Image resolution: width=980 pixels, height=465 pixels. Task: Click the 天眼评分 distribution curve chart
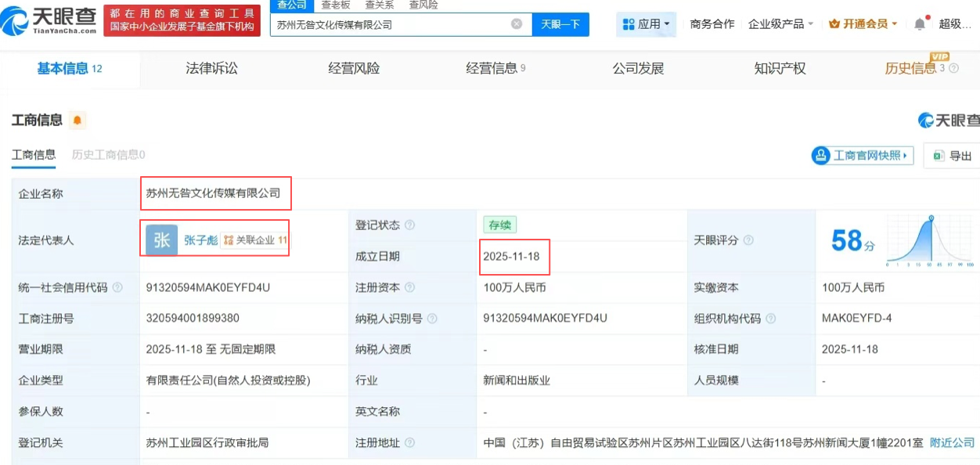click(x=930, y=241)
